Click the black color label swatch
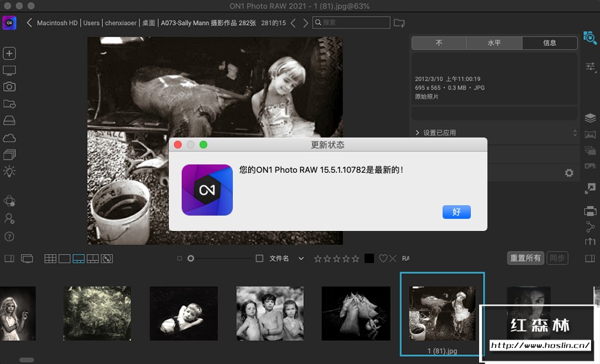The width and height of the screenshot is (600, 364). 369,258
